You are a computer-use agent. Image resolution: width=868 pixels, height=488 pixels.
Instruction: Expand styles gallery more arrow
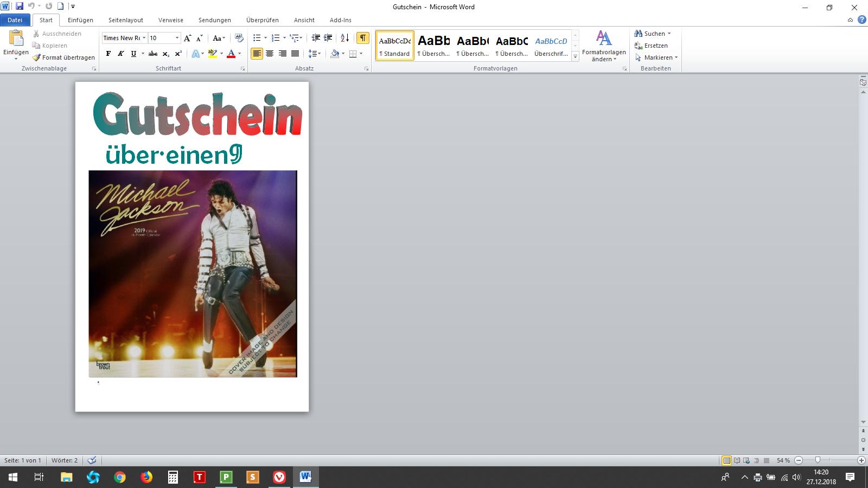tap(576, 56)
